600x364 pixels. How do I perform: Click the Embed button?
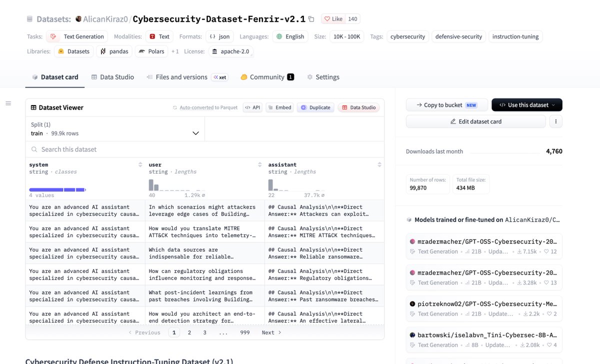(x=279, y=107)
